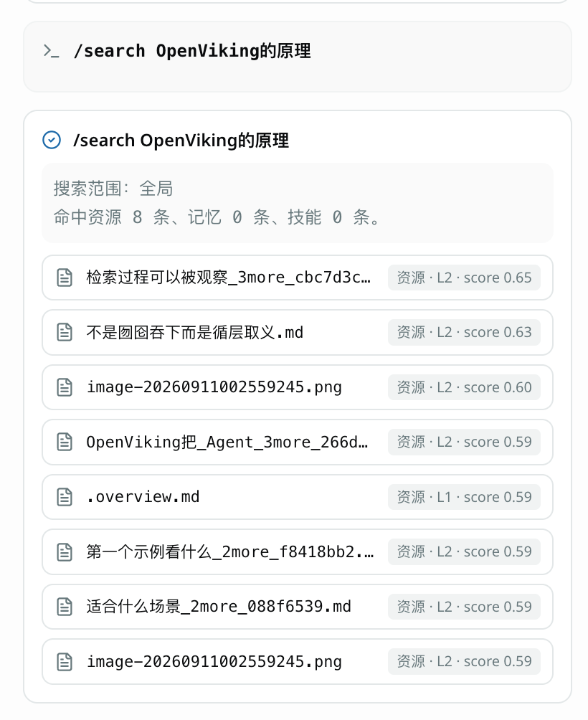Open the image PNG file name scored 0.60
The width and height of the screenshot is (588, 720).
coord(214,387)
